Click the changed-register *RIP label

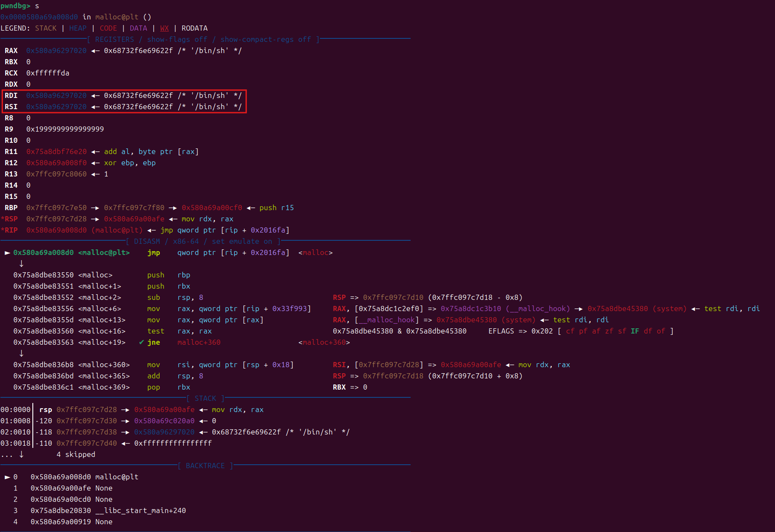[9, 230]
